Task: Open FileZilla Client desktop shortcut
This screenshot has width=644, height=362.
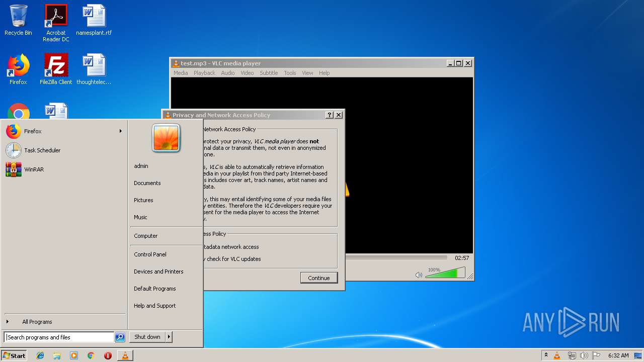Action: pyautogui.click(x=56, y=69)
